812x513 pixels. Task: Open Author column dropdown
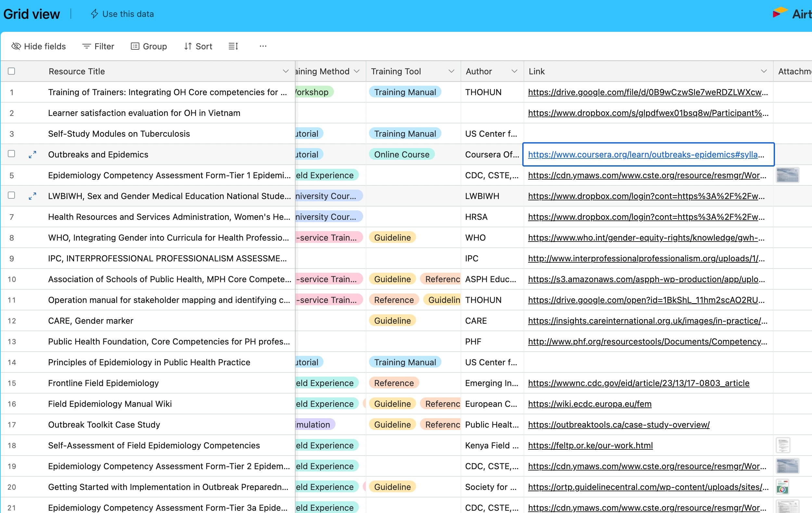click(x=514, y=71)
